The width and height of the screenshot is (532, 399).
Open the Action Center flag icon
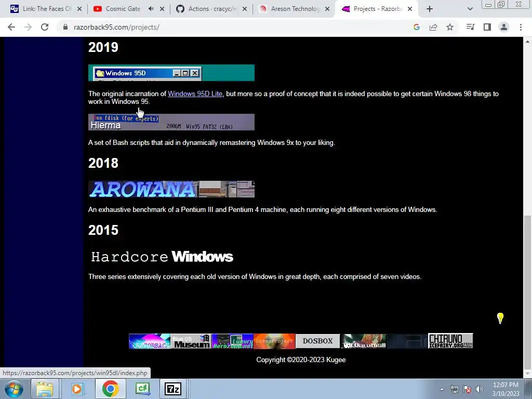pos(467,389)
